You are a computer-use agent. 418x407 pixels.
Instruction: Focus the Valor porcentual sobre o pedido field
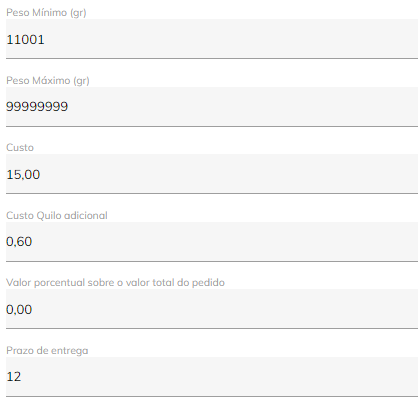pyautogui.click(x=212, y=309)
